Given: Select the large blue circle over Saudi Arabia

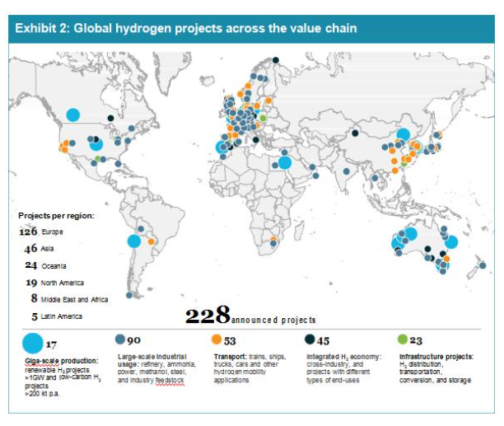Looking at the screenshot, I should pos(285,162).
